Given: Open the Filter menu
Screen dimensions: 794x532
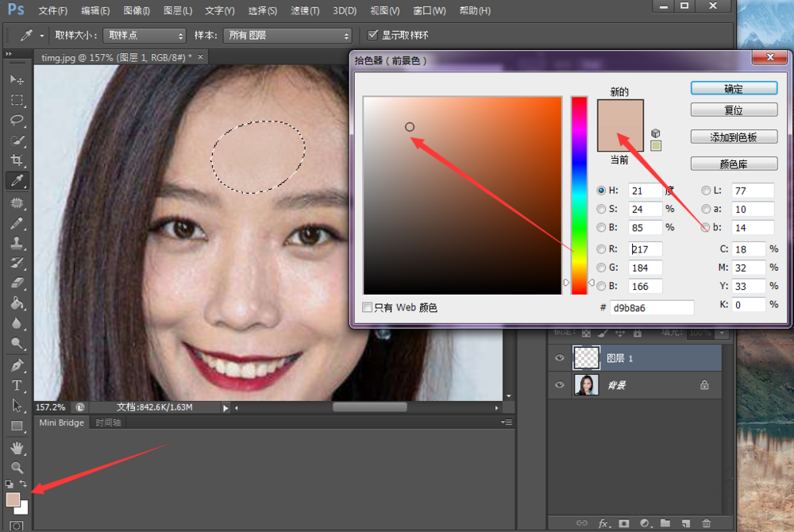Looking at the screenshot, I should click(x=305, y=10).
